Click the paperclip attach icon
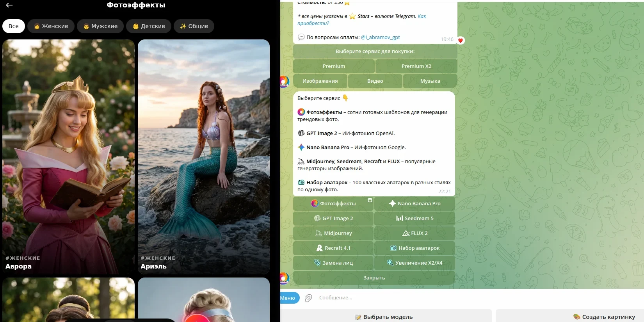644x322 pixels. click(x=308, y=298)
